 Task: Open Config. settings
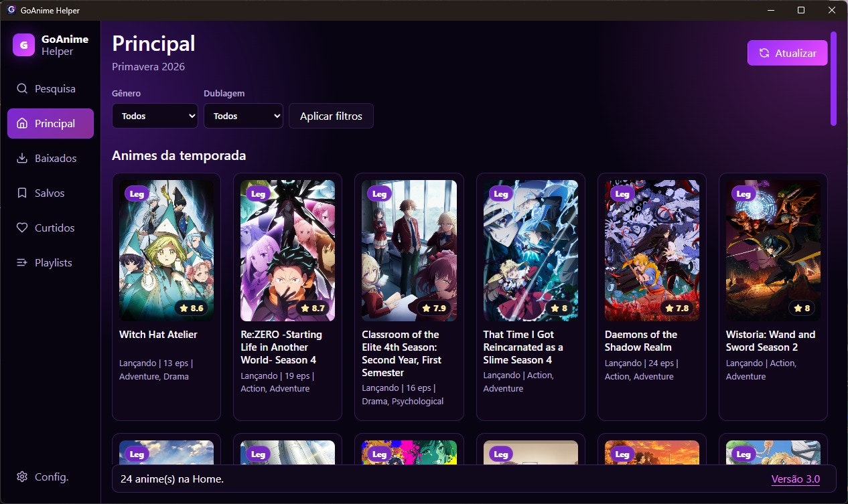[x=50, y=477]
